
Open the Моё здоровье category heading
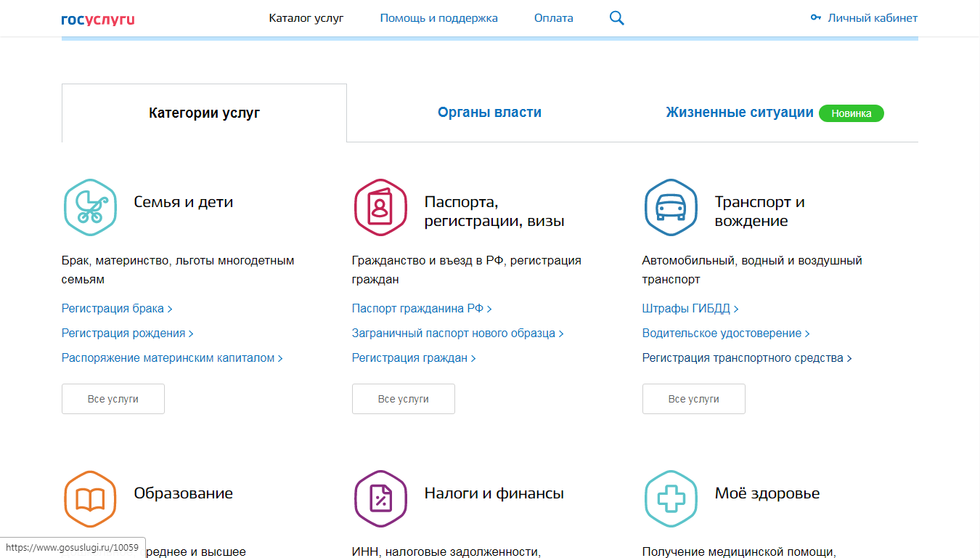767,493
